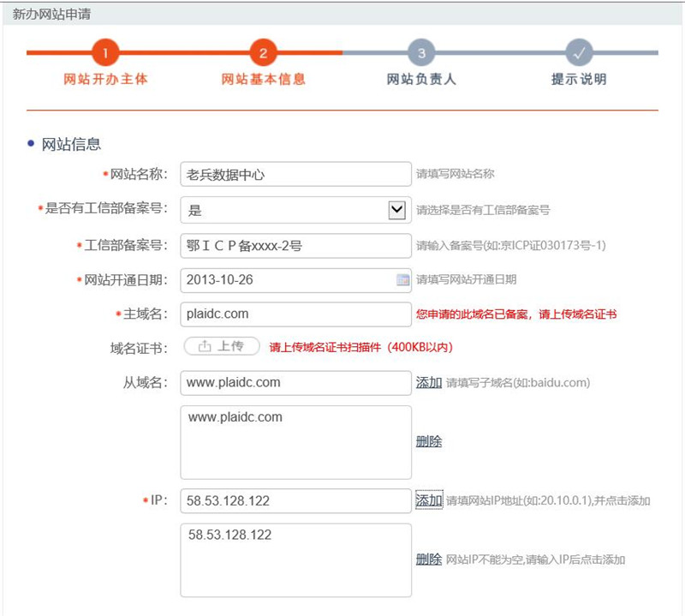Screen dimensions: 685x616
Task: Click the hint text 请填写网站开通日期
Action: 466,279
